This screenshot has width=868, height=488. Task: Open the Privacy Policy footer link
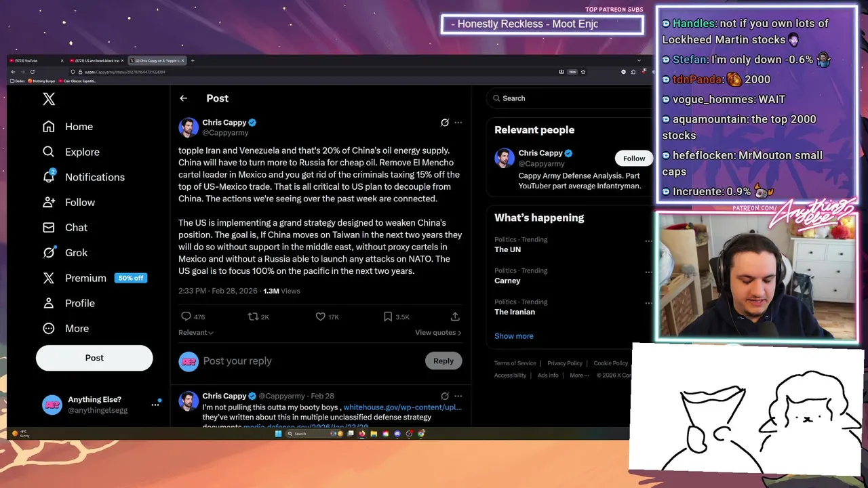565,363
